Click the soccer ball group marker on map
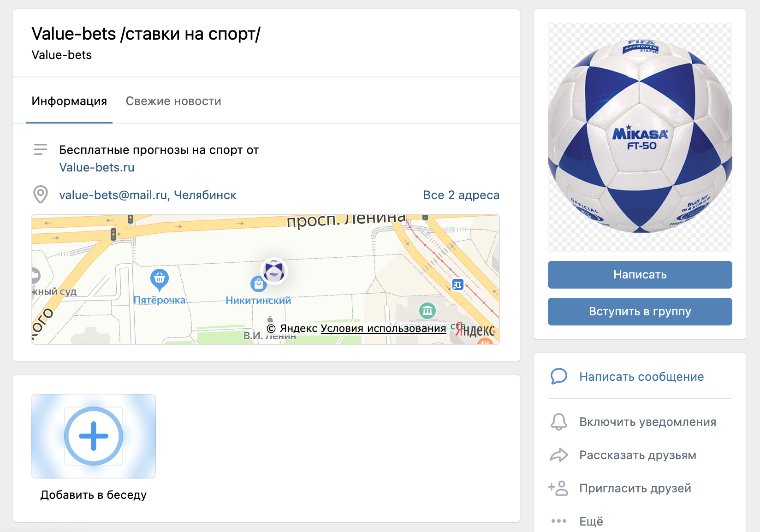This screenshot has width=760, height=532. coord(274,271)
